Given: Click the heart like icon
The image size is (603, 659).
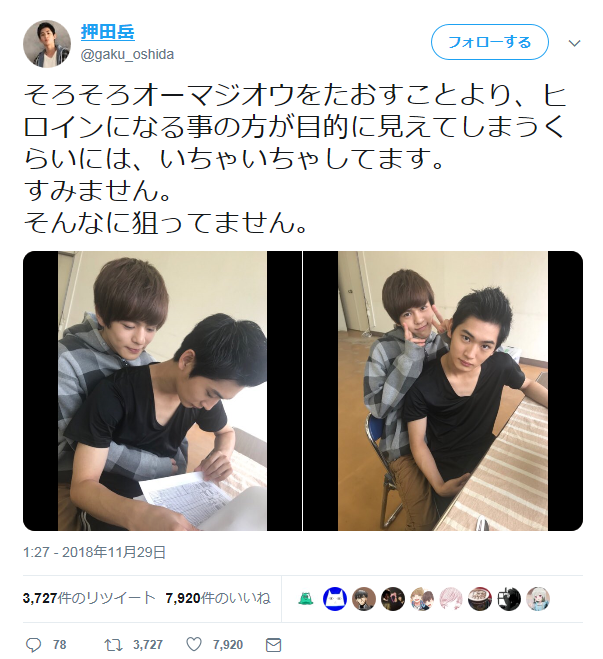Looking at the screenshot, I should [x=194, y=644].
